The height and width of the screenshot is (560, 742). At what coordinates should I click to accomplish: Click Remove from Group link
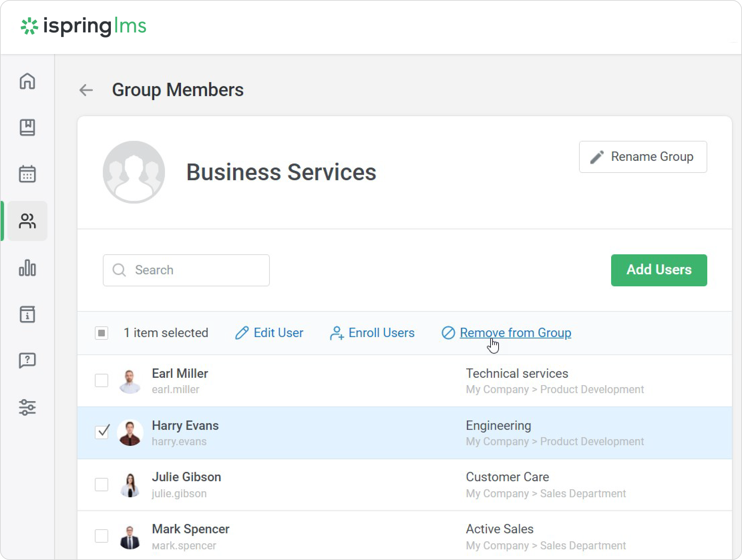click(515, 333)
